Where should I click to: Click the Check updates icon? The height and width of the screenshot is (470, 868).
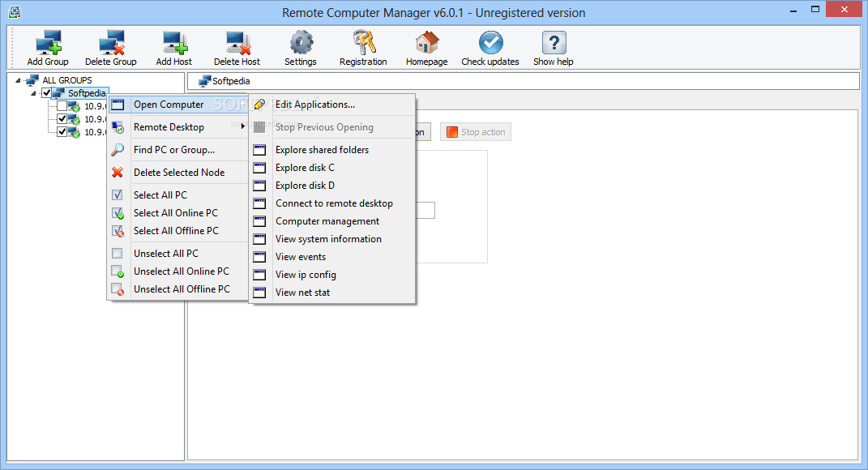(490, 43)
